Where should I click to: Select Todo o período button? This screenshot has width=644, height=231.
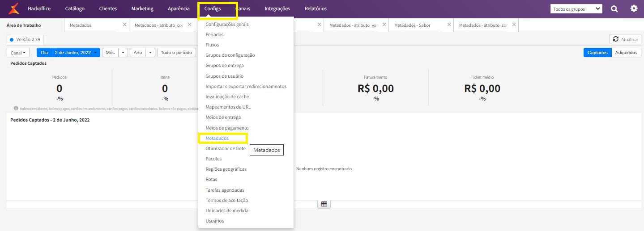click(x=176, y=53)
